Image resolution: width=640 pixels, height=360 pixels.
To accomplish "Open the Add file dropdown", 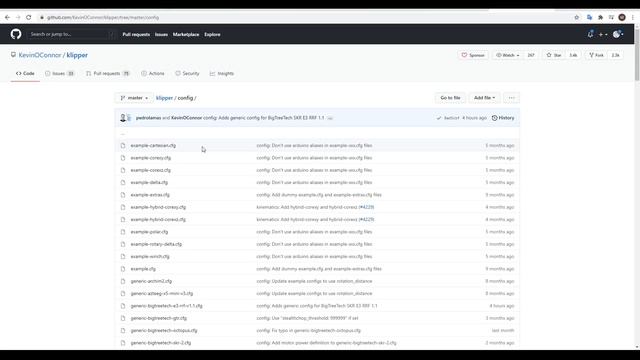I will [x=484, y=98].
